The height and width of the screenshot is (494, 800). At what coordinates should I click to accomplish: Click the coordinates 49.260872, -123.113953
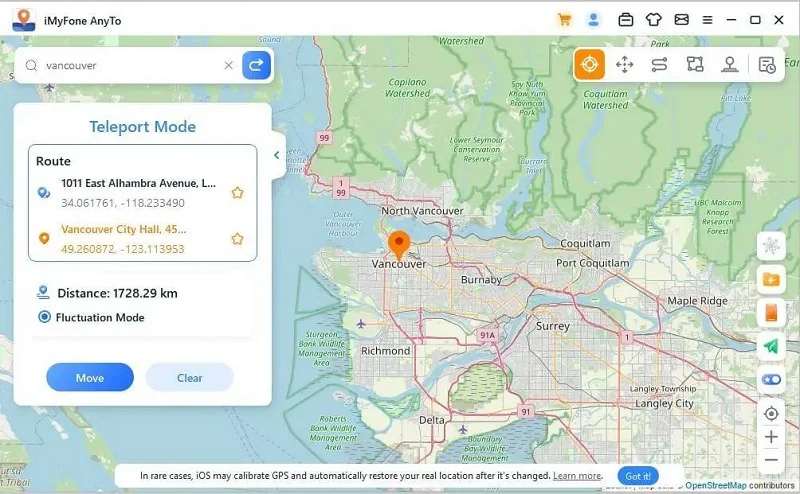[x=122, y=249]
